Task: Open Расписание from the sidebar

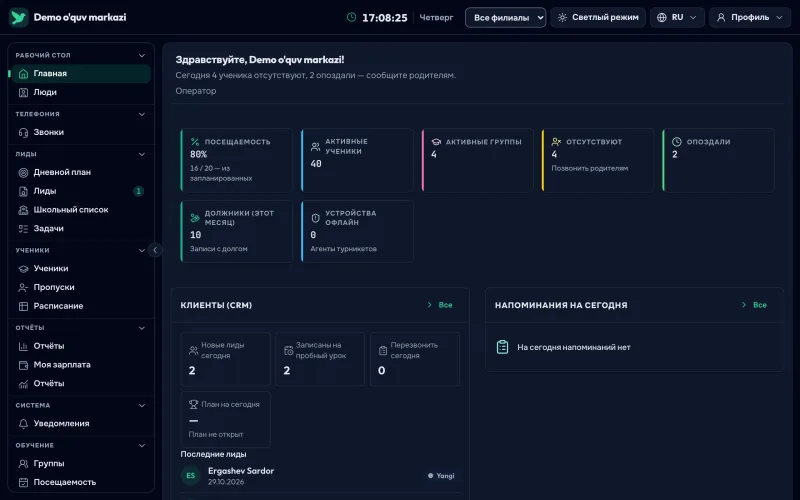Action: click(x=81, y=306)
